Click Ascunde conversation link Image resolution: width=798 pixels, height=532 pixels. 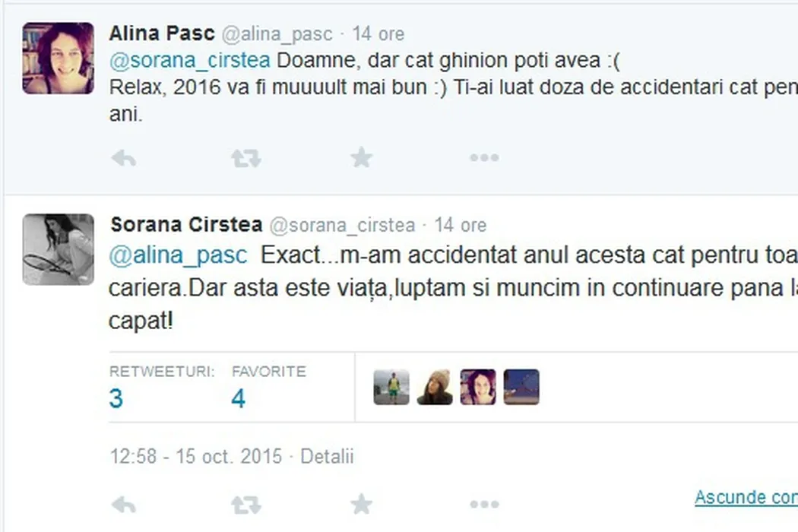746,497
